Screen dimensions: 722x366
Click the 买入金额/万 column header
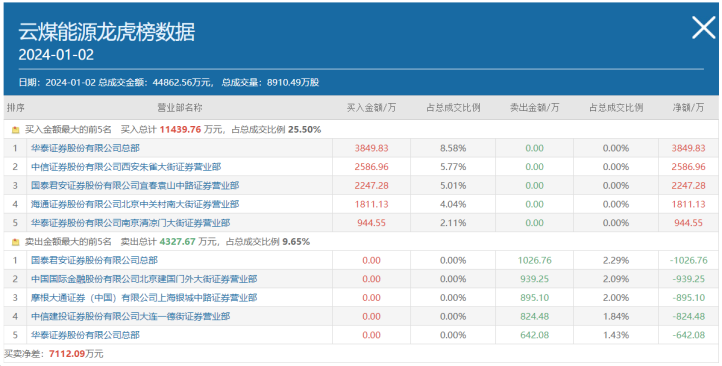tap(372, 108)
